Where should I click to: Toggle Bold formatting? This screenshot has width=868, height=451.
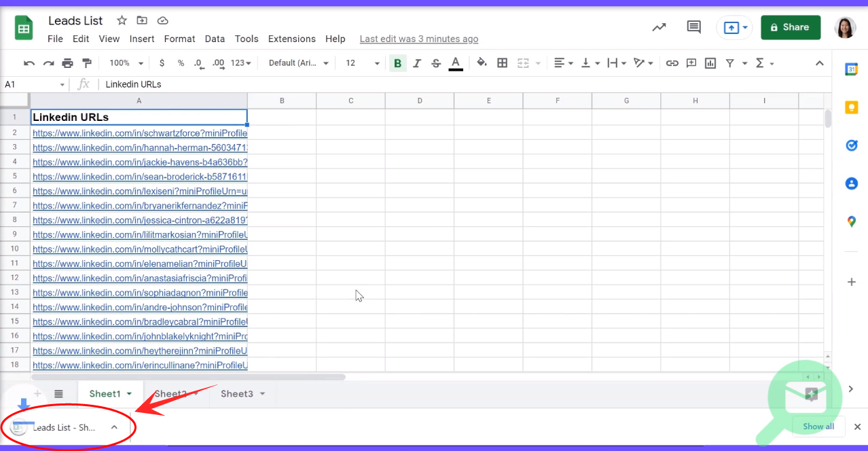point(397,63)
